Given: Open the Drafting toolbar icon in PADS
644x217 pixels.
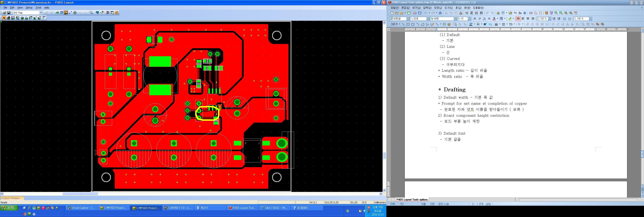Looking at the screenshot, I should tap(57, 13).
